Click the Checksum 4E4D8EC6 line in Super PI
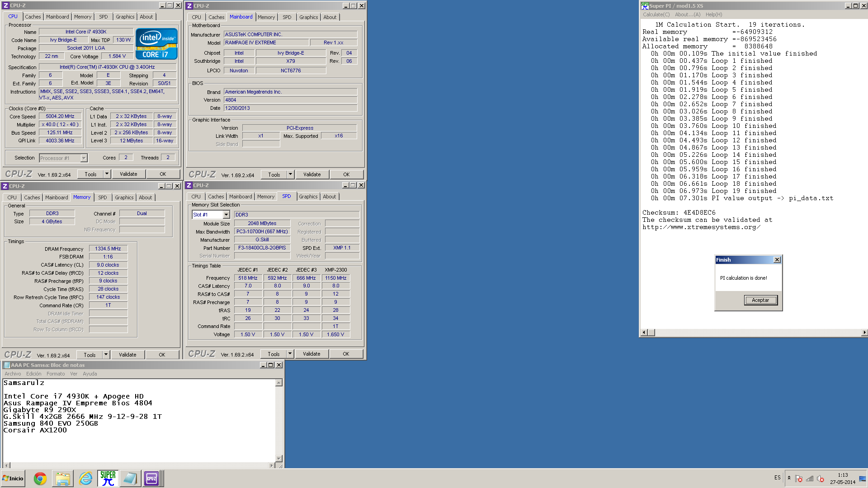Image resolution: width=868 pixels, height=488 pixels. point(679,212)
